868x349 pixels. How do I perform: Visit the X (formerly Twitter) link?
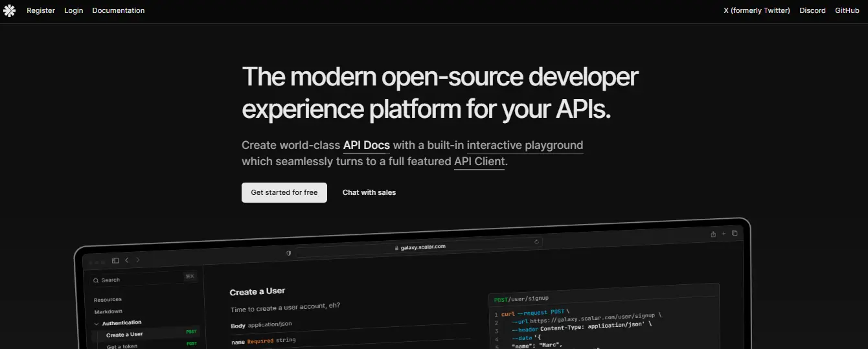pyautogui.click(x=757, y=10)
